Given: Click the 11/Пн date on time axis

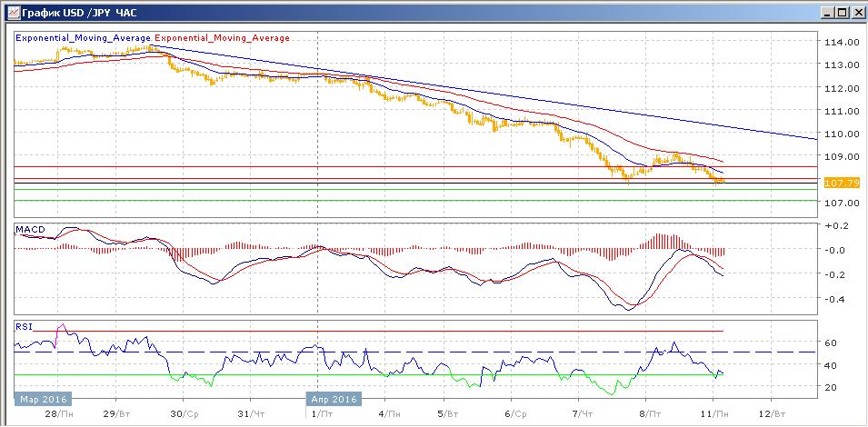Looking at the screenshot, I should (x=713, y=413).
